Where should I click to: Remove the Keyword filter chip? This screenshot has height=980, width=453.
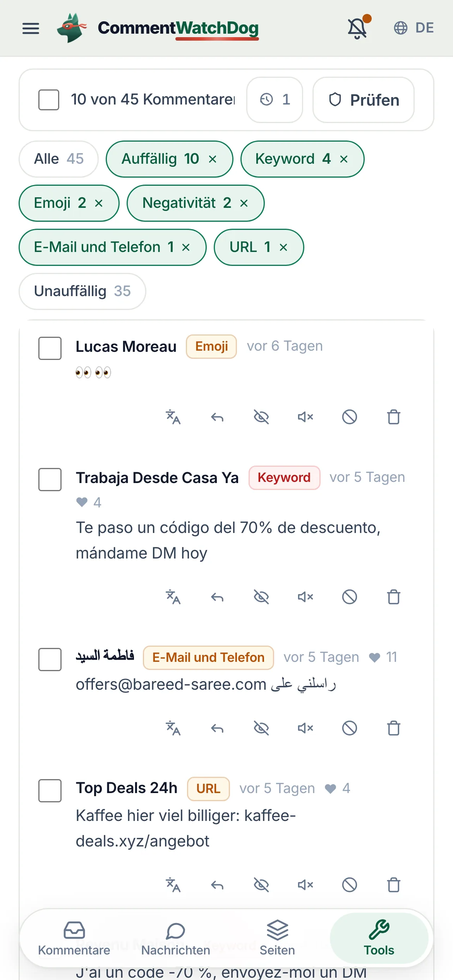click(x=344, y=159)
